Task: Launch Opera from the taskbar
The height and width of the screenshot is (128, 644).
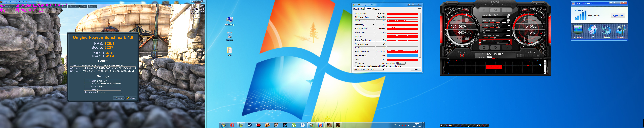Action: pyautogui.click(x=232, y=125)
